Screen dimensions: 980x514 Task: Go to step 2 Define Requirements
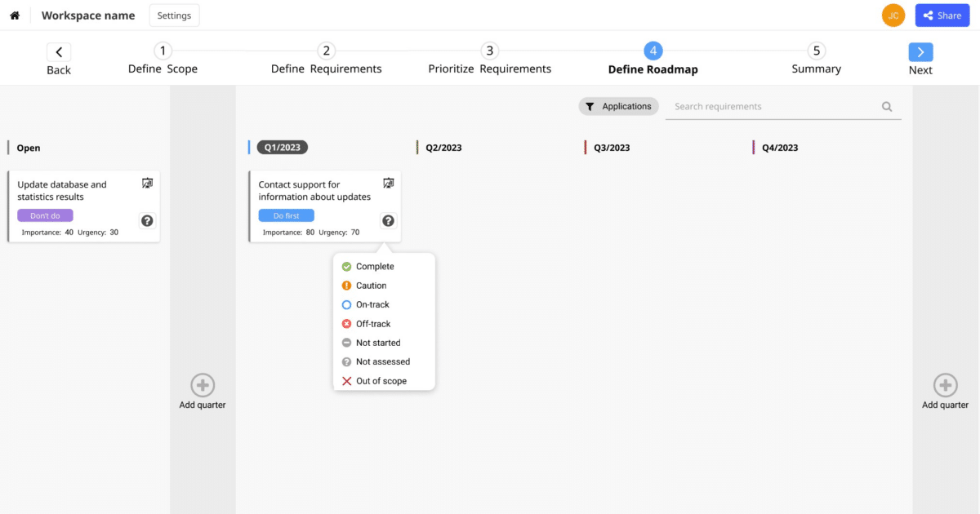(x=326, y=59)
